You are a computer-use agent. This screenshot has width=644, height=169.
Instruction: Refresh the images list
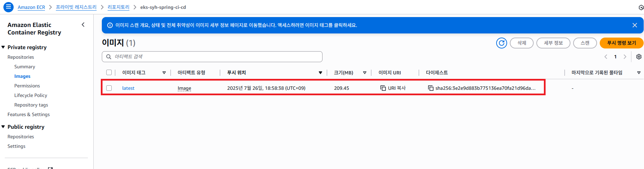(x=502, y=43)
